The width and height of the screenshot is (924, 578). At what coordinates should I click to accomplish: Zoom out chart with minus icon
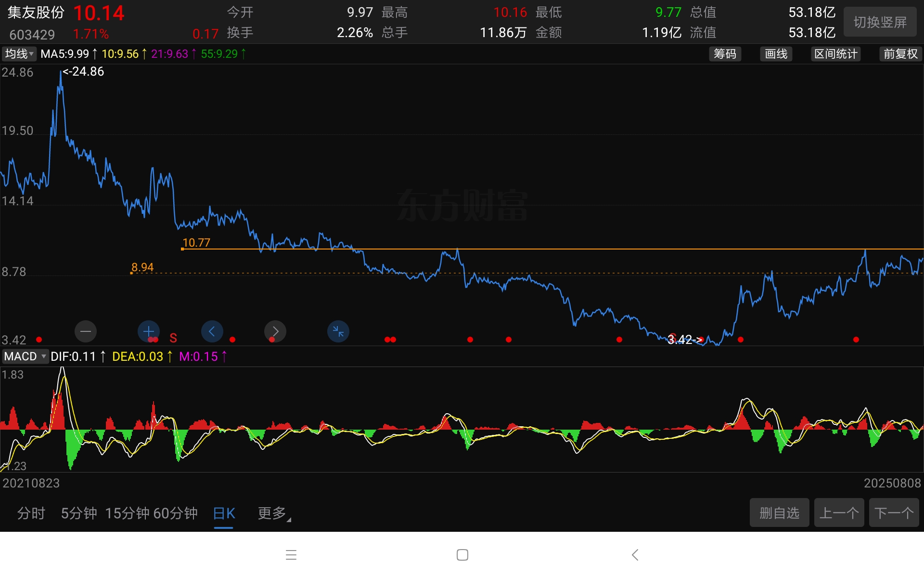(86, 331)
